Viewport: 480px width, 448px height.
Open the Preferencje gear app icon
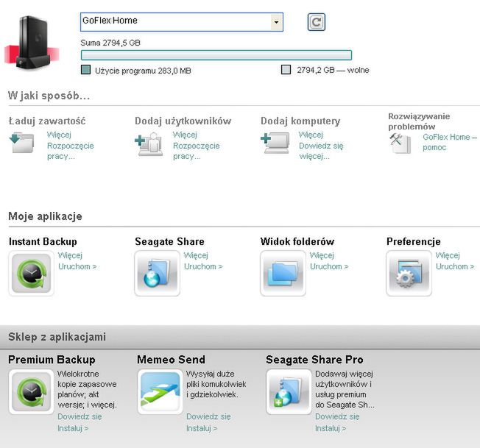tap(409, 274)
